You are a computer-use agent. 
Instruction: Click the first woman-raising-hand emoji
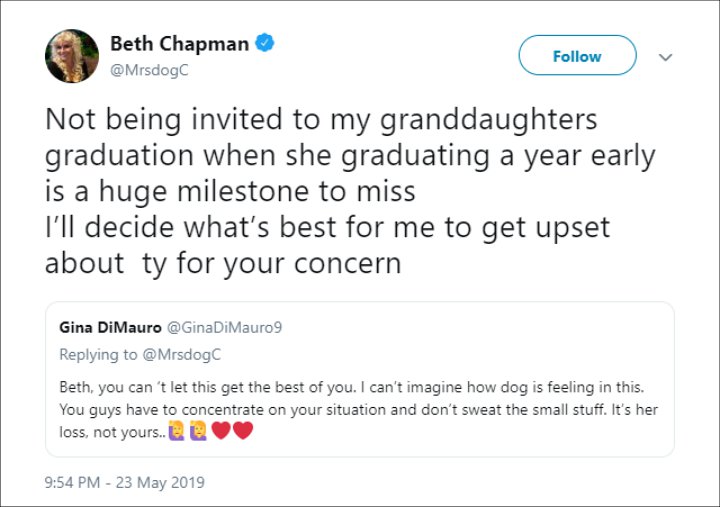point(176,431)
